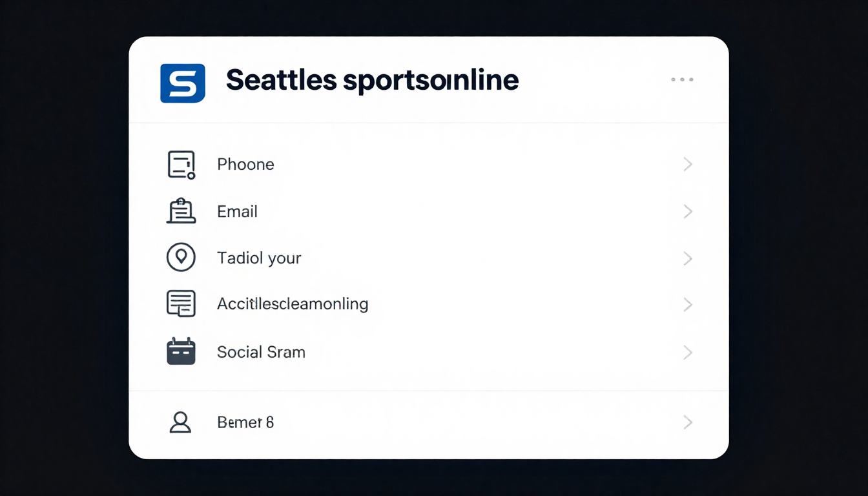Click the 'Tadiol your' text label
The height and width of the screenshot is (496, 868).
click(258, 258)
